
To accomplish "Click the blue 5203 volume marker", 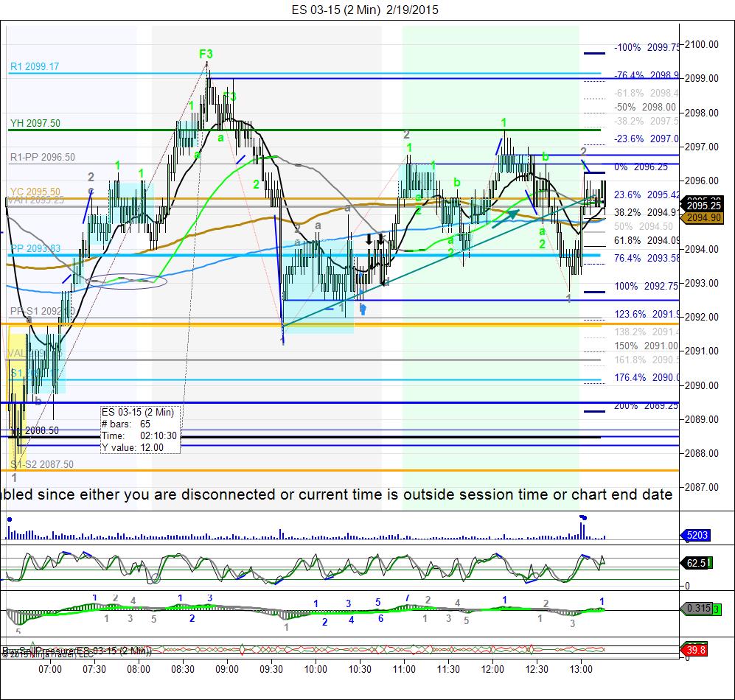I will pos(696,535).
